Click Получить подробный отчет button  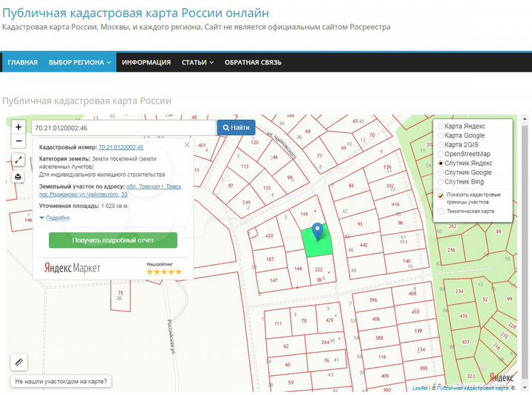113,240
